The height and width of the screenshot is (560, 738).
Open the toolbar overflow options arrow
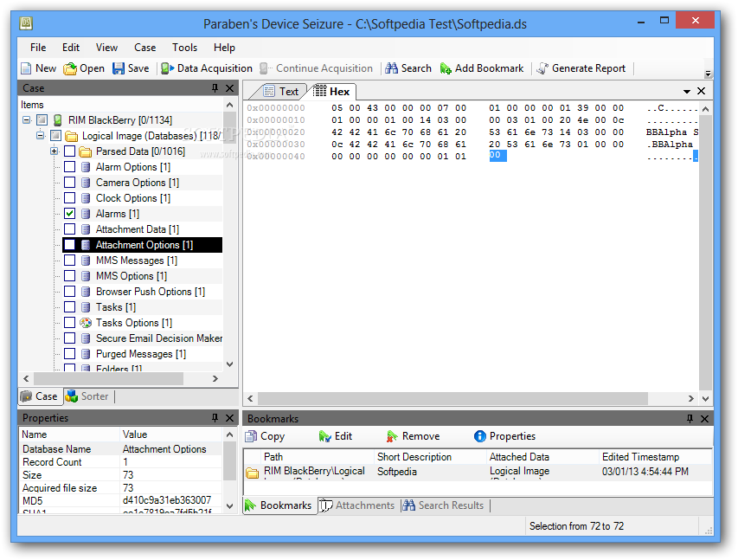[708, 74]
